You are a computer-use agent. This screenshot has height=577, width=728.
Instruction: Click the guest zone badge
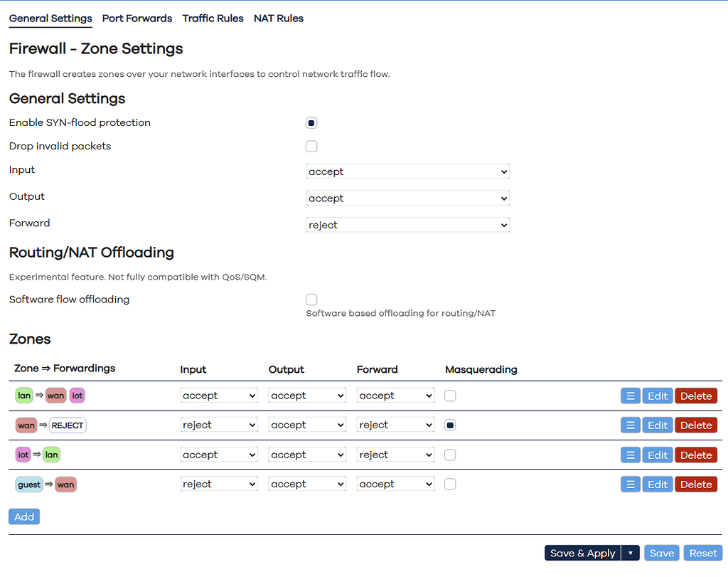tap(29, 485)
